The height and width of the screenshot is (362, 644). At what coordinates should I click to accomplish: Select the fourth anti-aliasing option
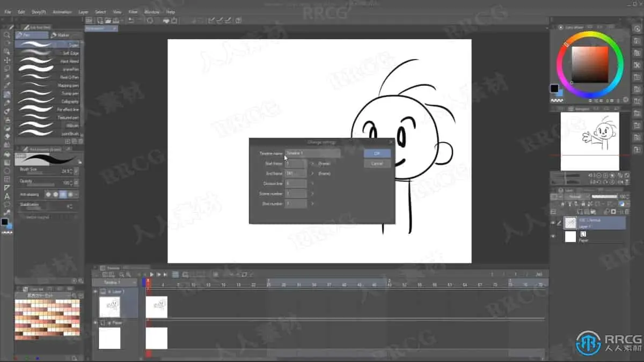(x=71, y=194)
